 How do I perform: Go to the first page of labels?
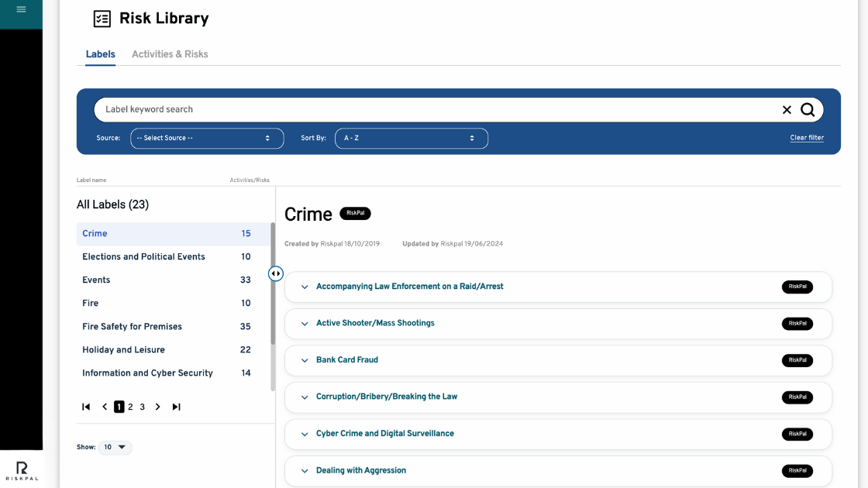(86, 407)
